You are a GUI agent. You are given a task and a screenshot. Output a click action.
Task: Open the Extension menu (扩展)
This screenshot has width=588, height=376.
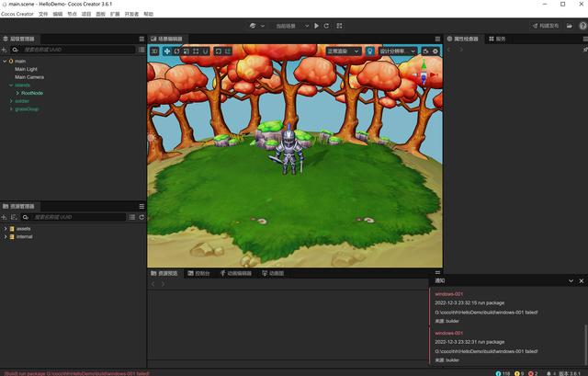[115, 14]
